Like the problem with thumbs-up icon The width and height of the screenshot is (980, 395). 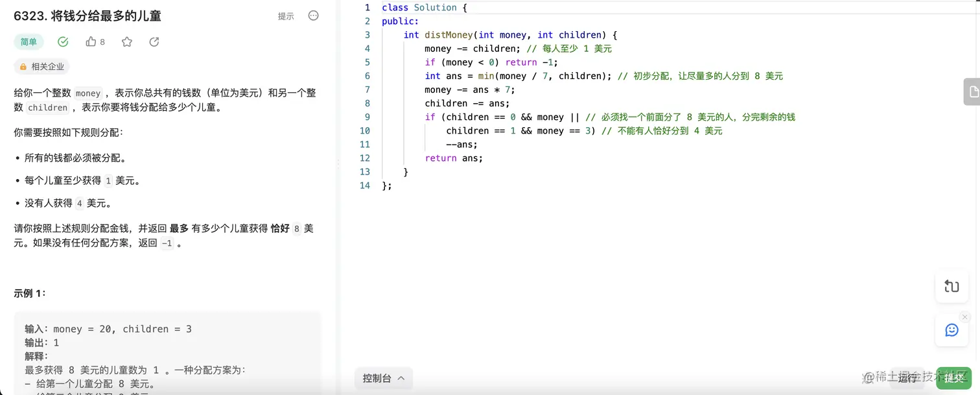click(91, 42)
